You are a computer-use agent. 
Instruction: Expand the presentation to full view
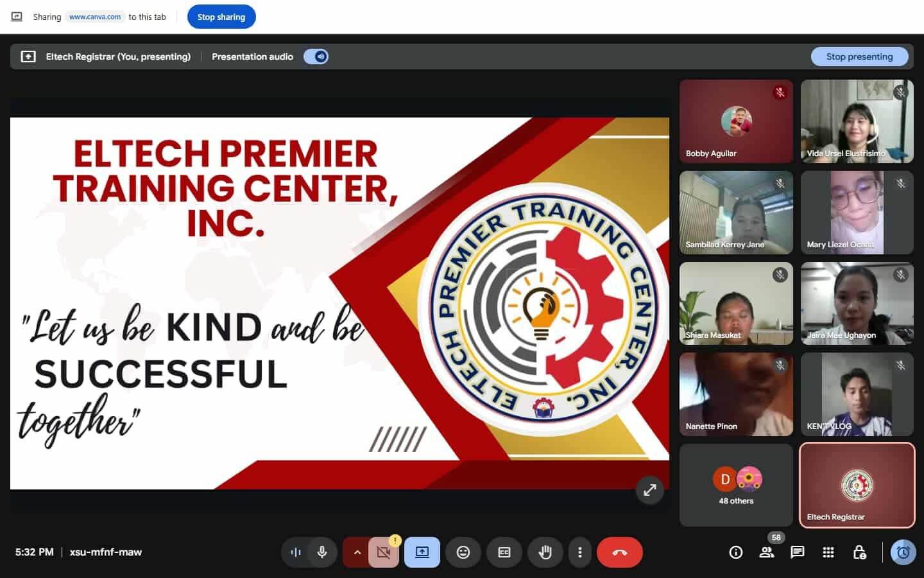pos(650,490)
